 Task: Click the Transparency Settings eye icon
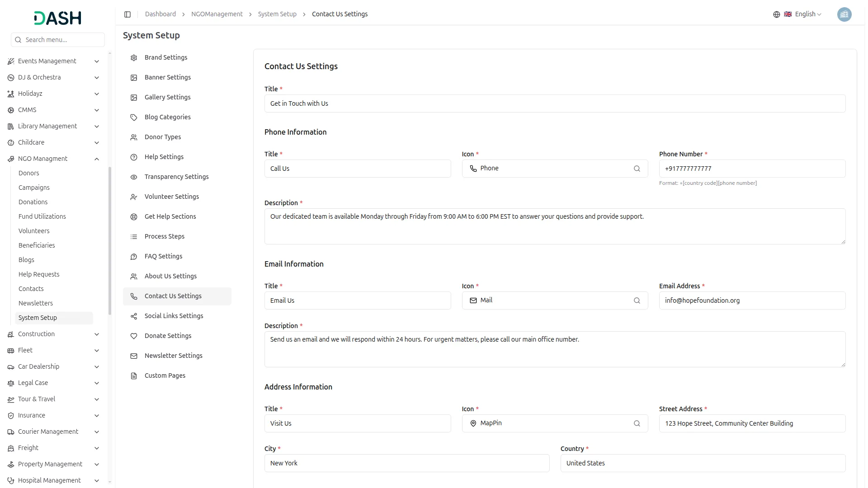(x=134, y=177)
